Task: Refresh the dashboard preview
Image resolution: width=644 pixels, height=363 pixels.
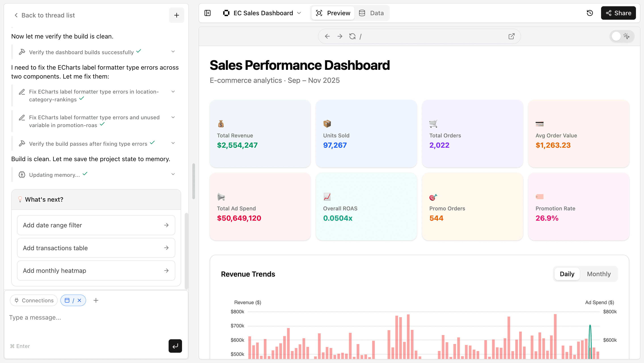Action: coord(352,36)
